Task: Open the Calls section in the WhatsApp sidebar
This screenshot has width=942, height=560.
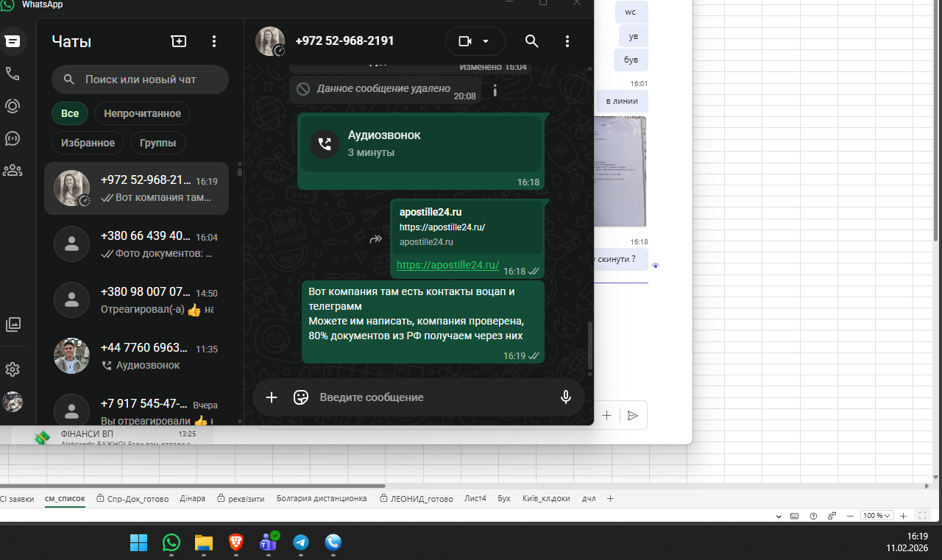Action: coord(13,74)
